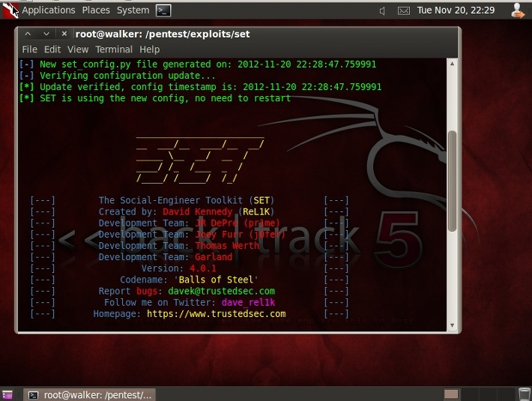
Task: Click the https://www.trustedsec.com homepage URL
Action: click(x=216, y=314)
